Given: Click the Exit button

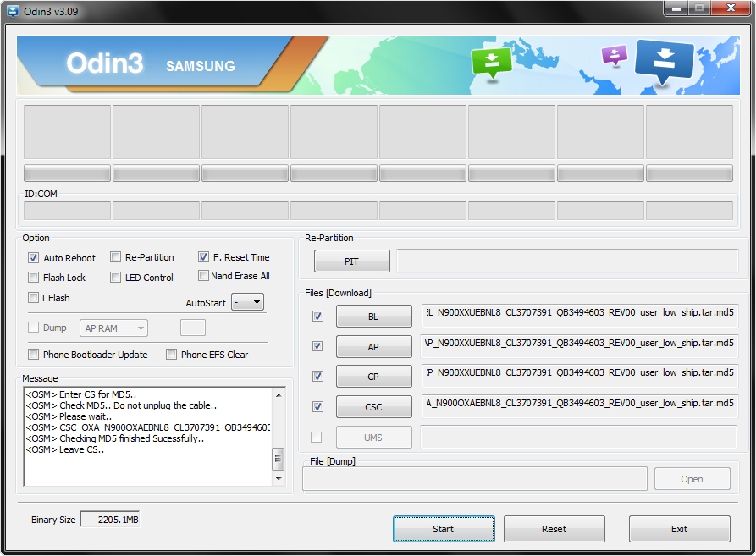Looking at the screenshot, I should point(679,529).
